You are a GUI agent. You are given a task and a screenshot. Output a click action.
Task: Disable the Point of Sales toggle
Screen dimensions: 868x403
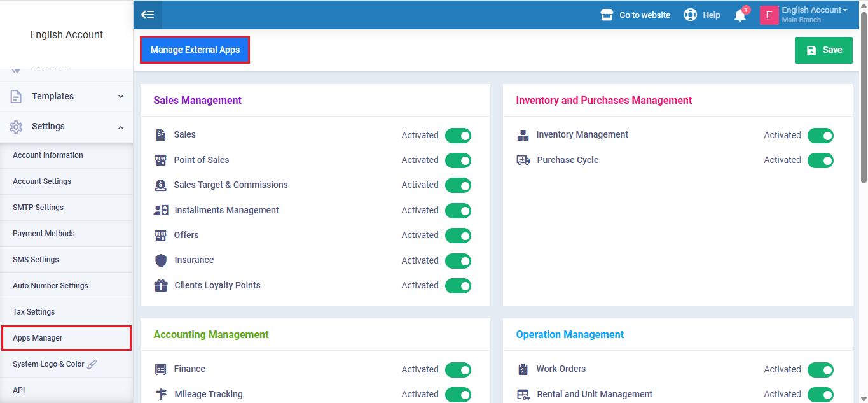click(458, 160)
